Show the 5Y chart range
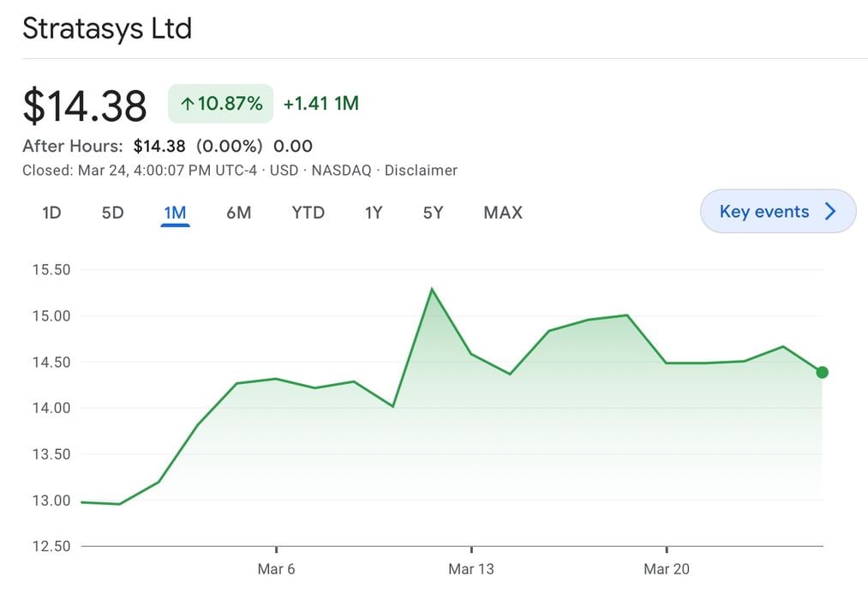Image resolution: width=868 pixels, height=600 pixels. [x=433, y=213]
